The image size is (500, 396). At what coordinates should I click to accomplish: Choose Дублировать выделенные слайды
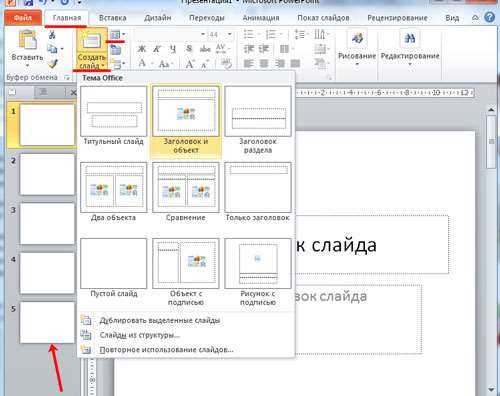click(186, 320)
